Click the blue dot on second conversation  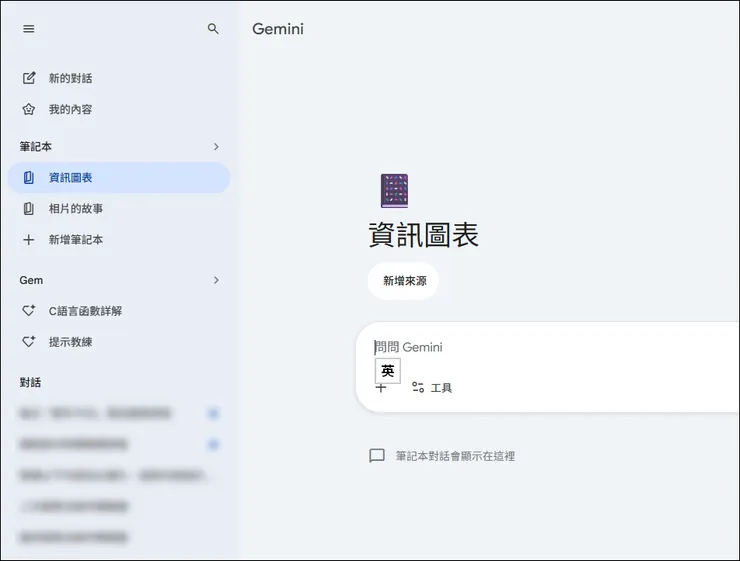(213, 444)
